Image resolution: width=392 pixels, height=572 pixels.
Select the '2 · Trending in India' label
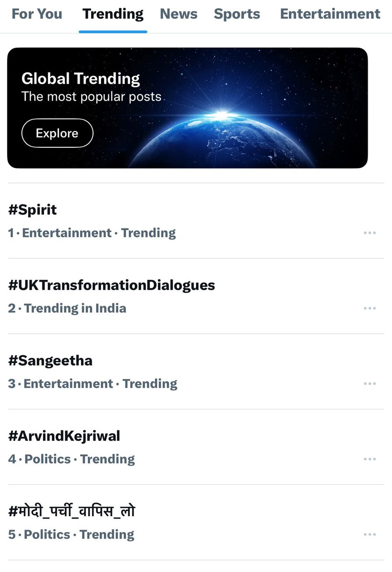[67, 308]
